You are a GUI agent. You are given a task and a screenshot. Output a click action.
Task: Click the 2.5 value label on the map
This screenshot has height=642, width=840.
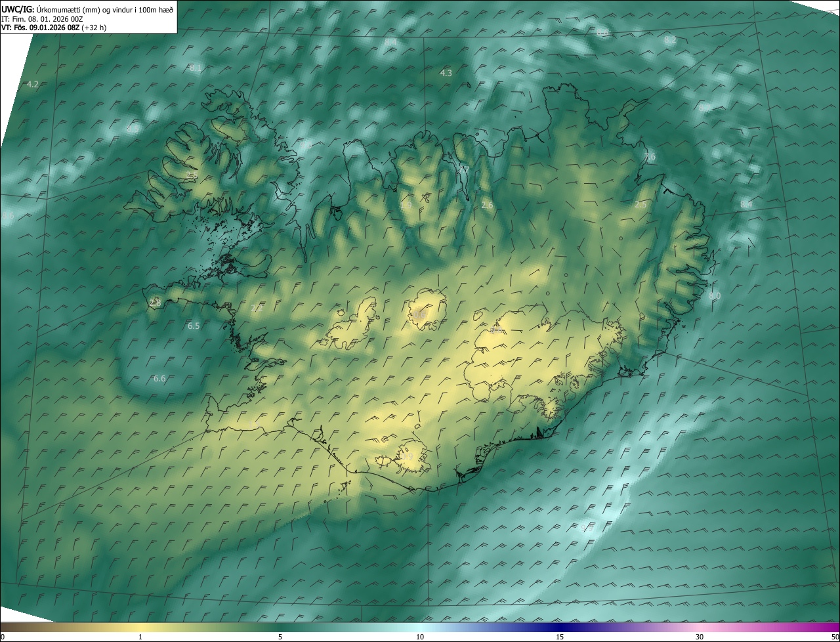[x=640, y=205]
